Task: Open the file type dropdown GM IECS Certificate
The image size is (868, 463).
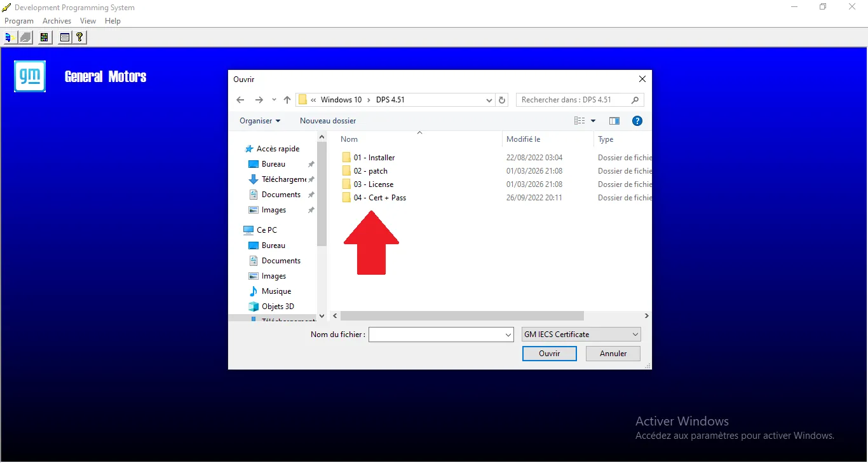Action: tap(581, 335)
